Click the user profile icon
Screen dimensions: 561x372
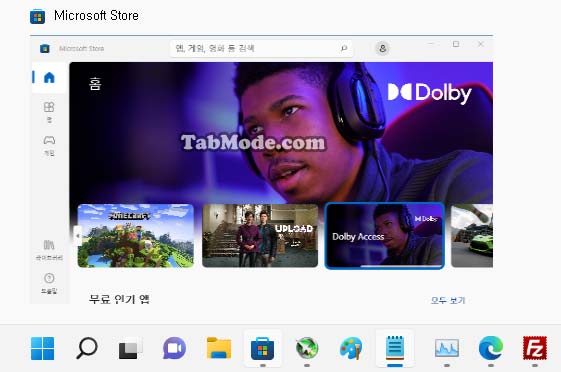[x=382, y=48]
